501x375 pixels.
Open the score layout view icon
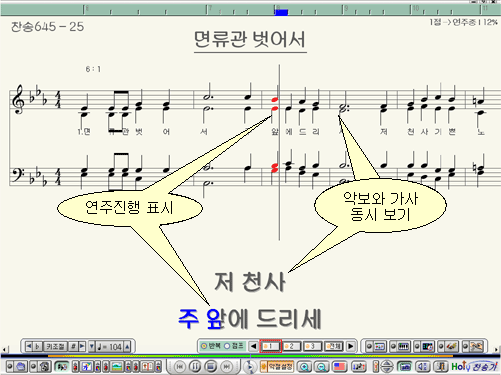click(380, 346)
